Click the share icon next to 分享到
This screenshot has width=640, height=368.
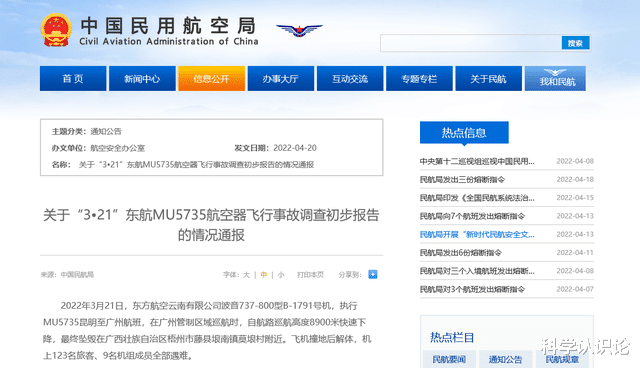coord(373,275)
